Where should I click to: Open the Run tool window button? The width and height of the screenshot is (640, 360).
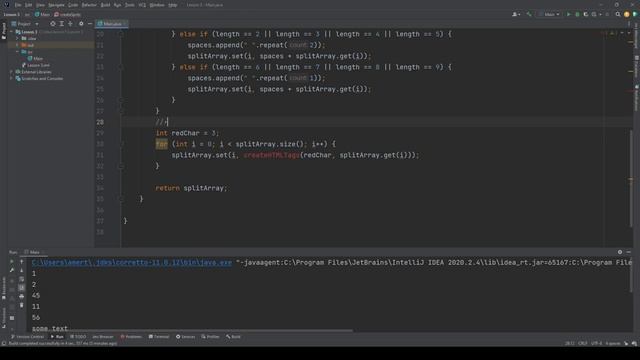point(57,337)
